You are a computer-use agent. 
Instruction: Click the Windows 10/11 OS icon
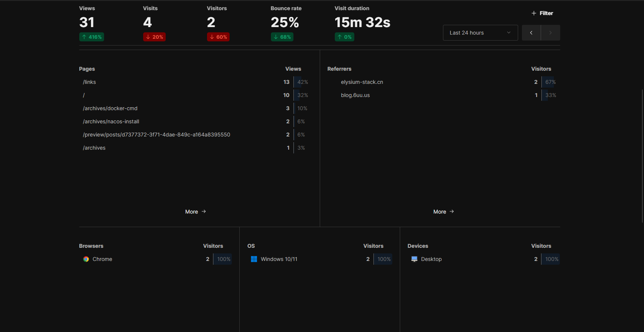coord(254,259)
